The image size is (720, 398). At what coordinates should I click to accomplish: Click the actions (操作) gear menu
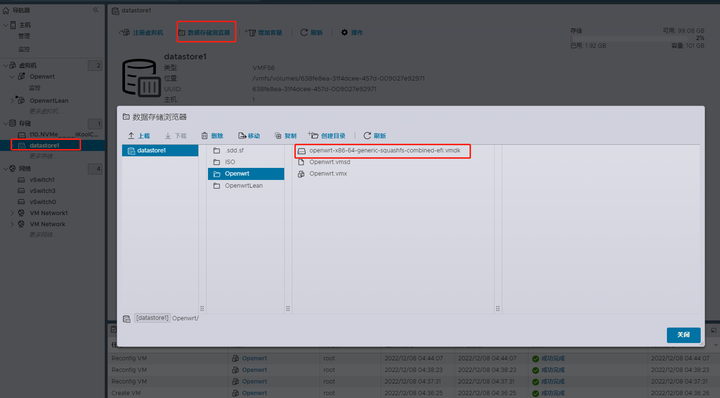(352, 33)
